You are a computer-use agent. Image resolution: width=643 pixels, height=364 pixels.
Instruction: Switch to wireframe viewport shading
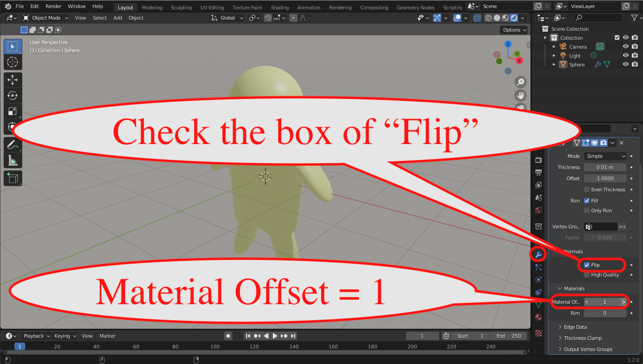[x=489, y=18]
